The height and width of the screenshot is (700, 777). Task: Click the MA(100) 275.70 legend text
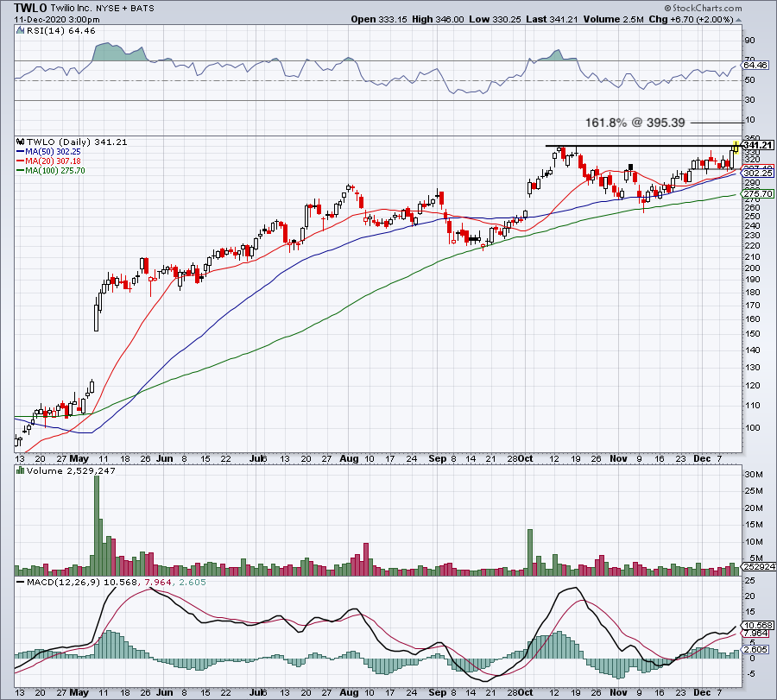55,170
